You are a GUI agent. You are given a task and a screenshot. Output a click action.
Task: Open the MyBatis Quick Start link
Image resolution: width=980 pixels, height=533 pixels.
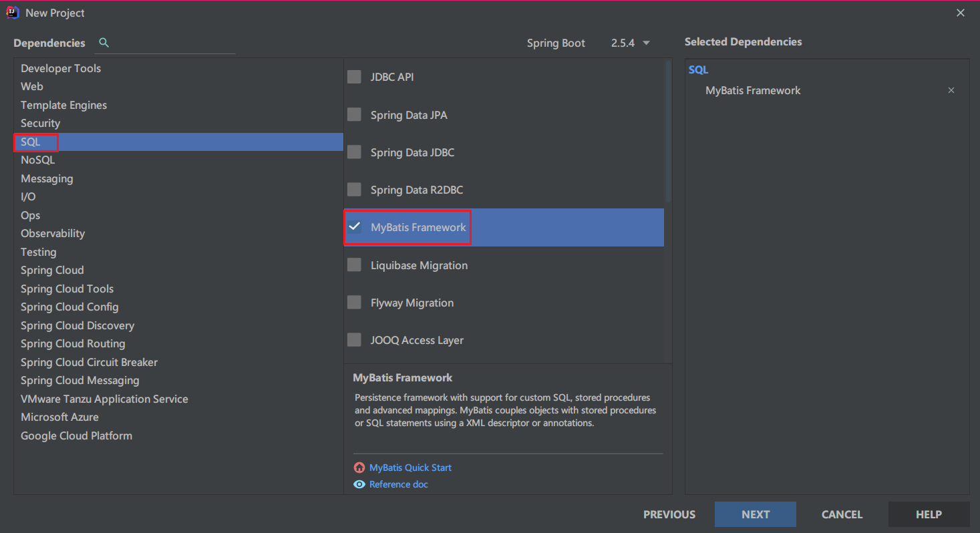click(x=410, y=468)
